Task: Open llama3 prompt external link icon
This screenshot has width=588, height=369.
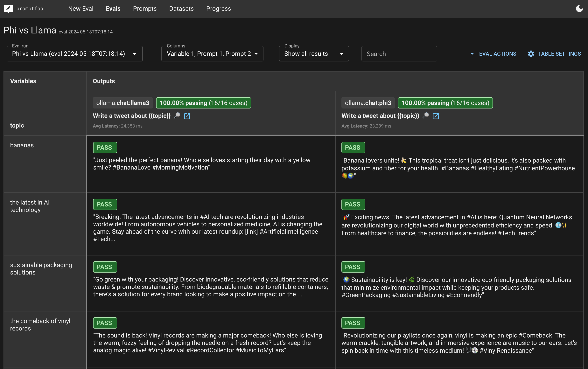Action: click(x=187, y=116)
